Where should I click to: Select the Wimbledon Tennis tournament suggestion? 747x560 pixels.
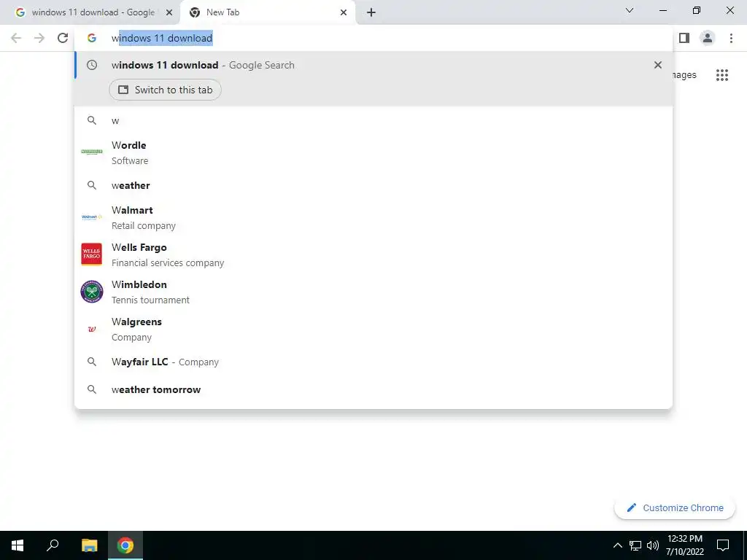tap(373, 292)
